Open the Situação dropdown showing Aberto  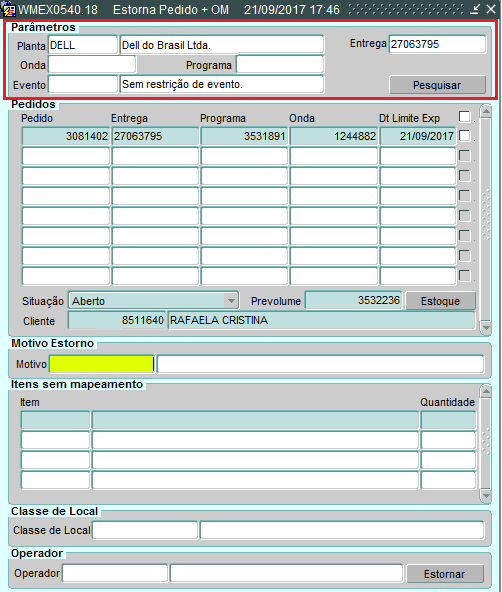click(231, 301)
